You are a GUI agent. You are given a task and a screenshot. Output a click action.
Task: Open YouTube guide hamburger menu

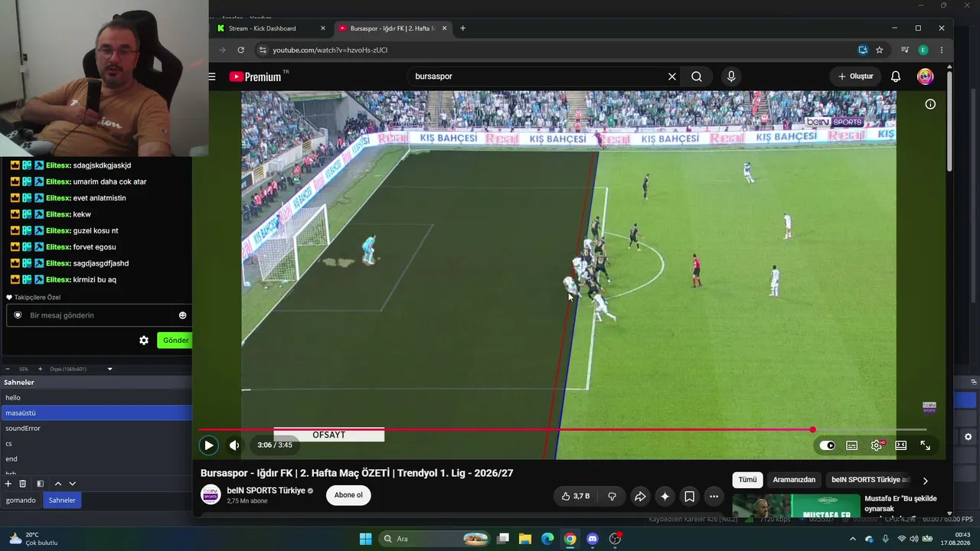(212, 77)
